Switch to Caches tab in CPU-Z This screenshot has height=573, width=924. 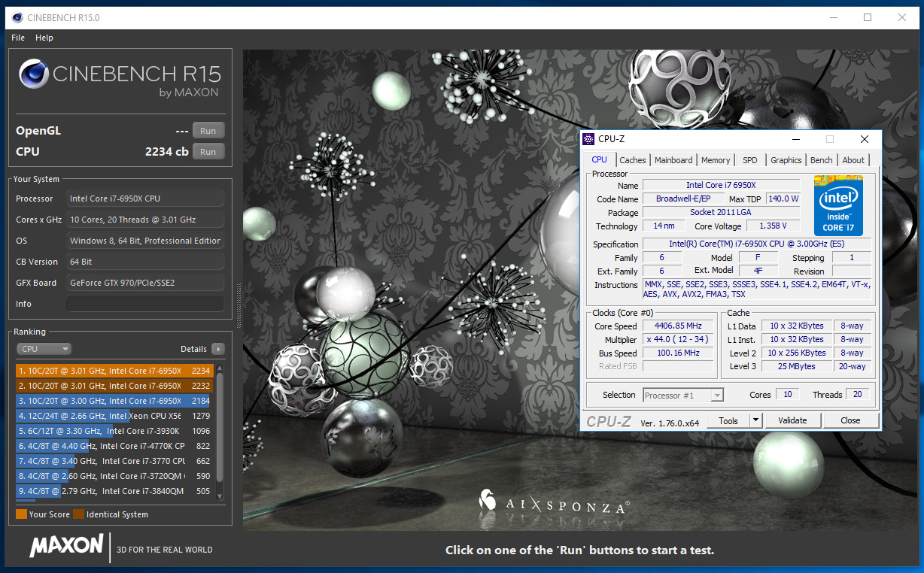pos(633,160)
